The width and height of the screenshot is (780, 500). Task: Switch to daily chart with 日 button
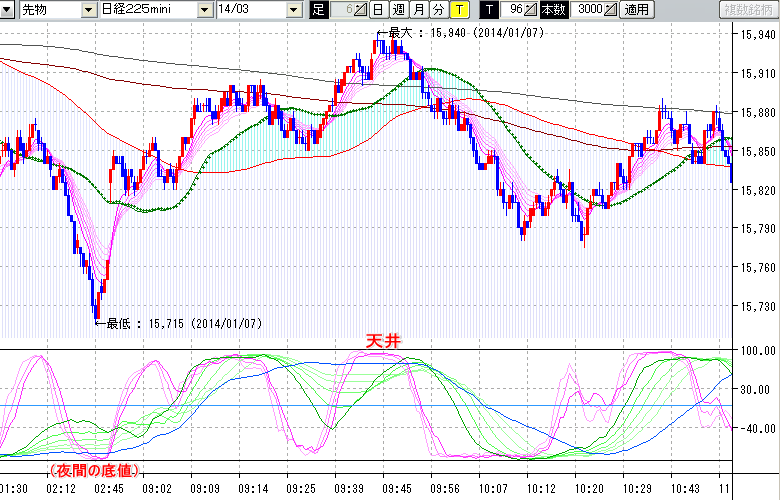[x=377, y=10]
